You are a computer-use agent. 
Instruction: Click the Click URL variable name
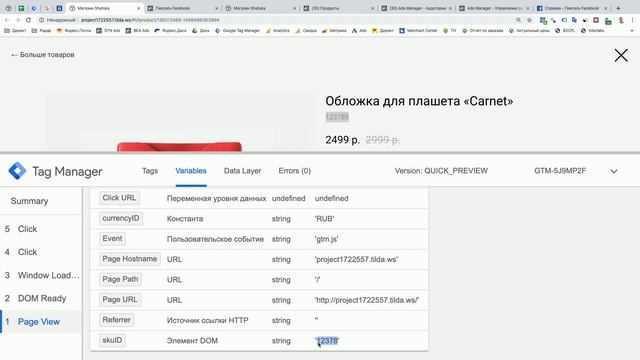coord(119,198)
